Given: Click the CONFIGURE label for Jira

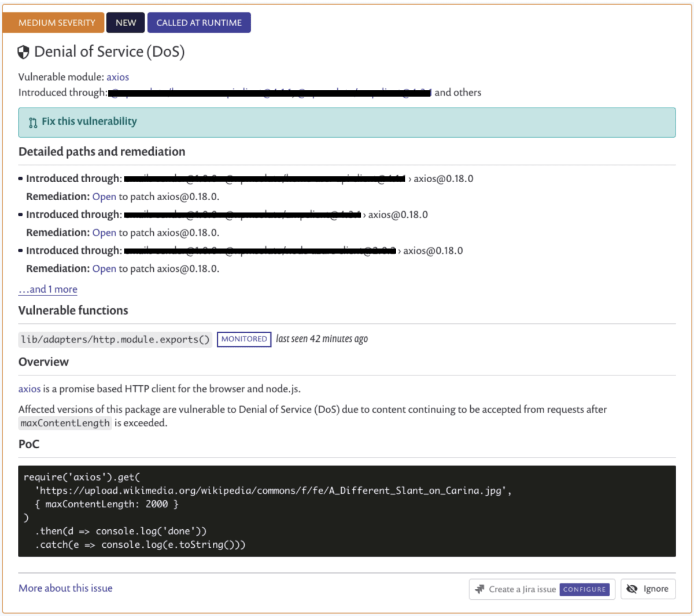Looking at the screenshot, I should point(584,589).
